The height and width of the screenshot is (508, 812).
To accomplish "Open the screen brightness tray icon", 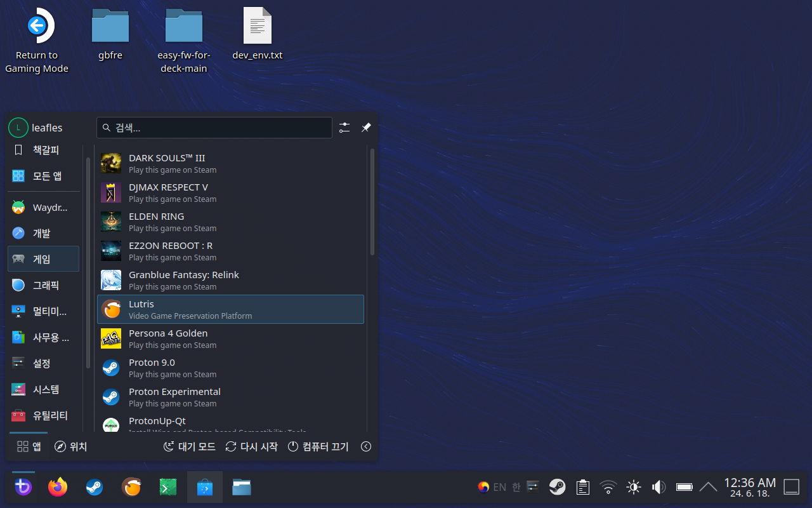I will (633, 487).
